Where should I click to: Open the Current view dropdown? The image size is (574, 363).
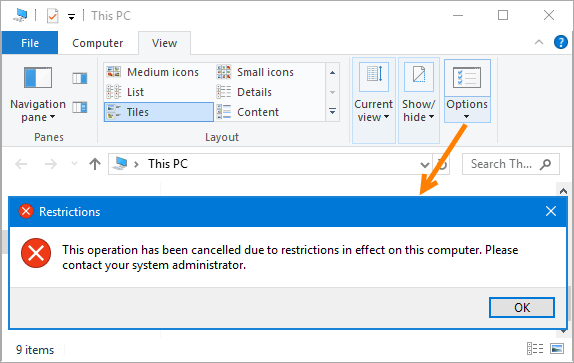(374, 100)
